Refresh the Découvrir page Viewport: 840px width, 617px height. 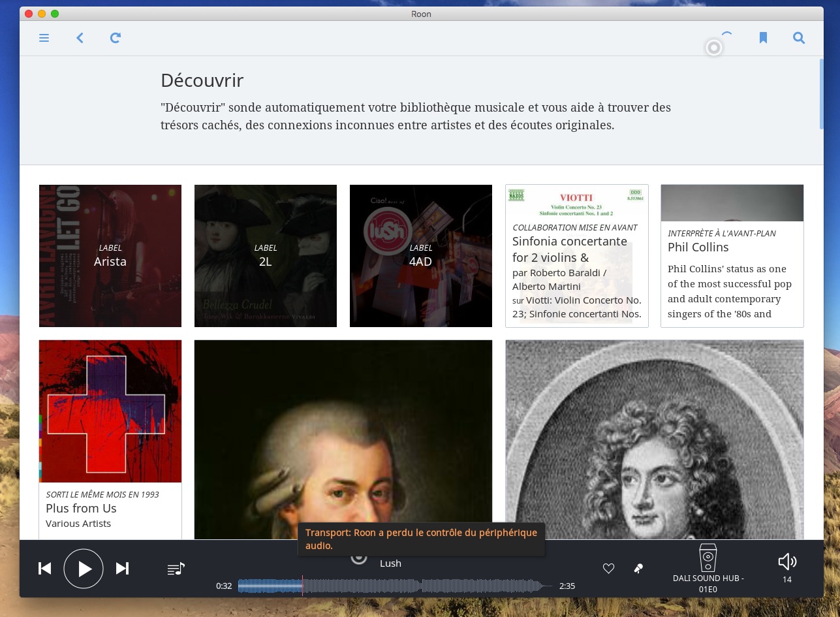116,38
